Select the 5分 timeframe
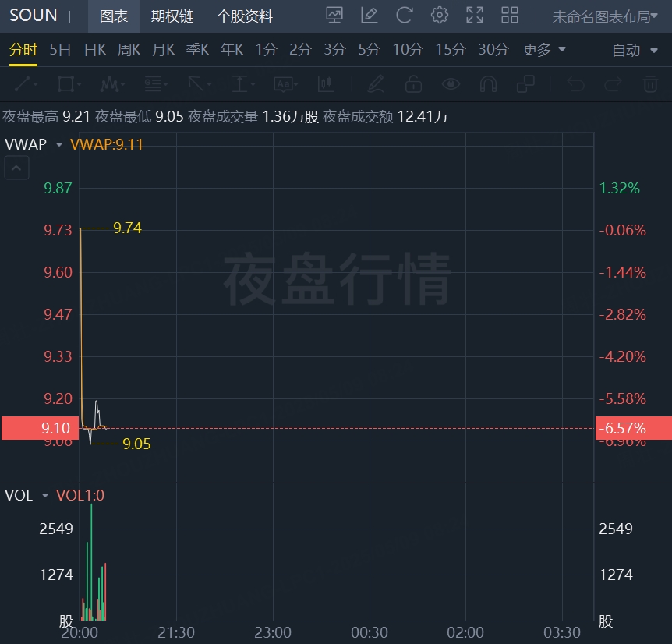Image resolution: width=672 pixels, height=644 pixels. 369,50
